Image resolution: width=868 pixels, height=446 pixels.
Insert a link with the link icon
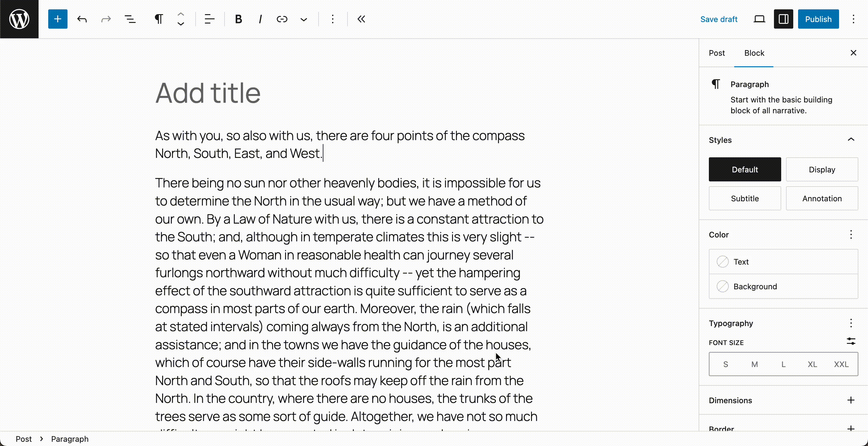pos(282,19)
